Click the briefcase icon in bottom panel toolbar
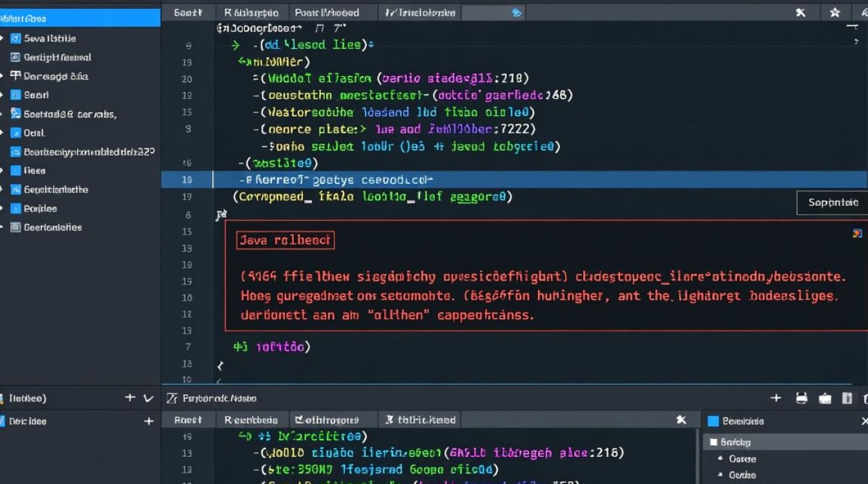 pyautogui.click(x=825, y=398)
